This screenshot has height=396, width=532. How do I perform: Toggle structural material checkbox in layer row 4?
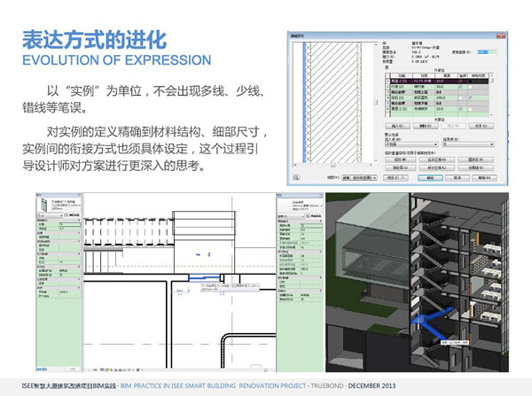pyautogui.click(x=470, y=97)
